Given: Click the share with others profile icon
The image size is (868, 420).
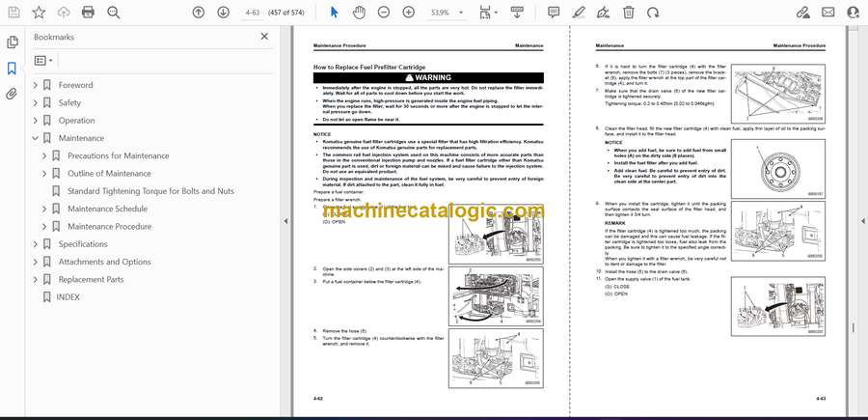Looking at the screenshot, I should pyautogui.click(x=854, y=13).
